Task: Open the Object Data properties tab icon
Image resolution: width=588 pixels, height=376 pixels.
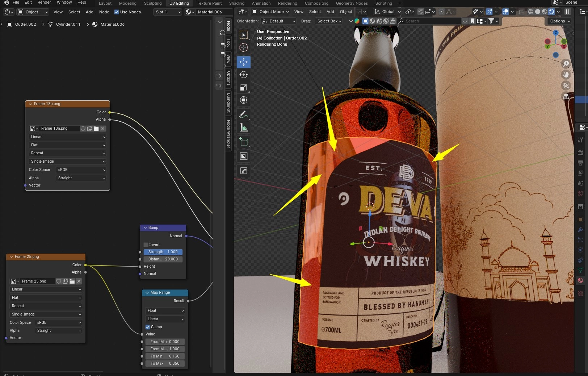Action: click(x=580, y=270)
